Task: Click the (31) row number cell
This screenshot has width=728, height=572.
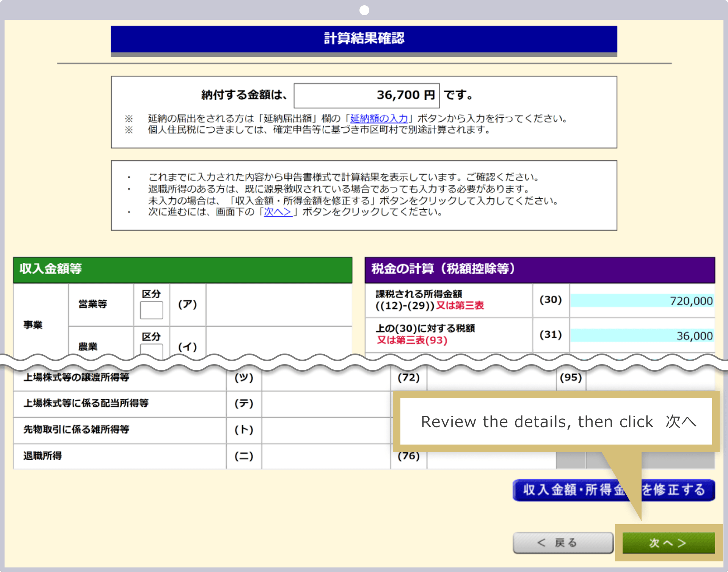Action: tap(551, 335)
